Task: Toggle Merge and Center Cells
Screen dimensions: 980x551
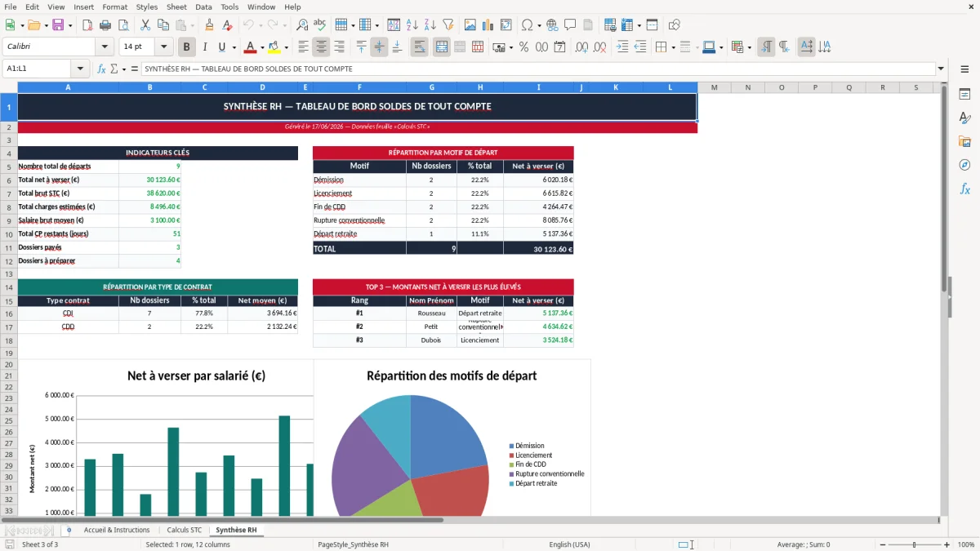Action: (442, 47)
